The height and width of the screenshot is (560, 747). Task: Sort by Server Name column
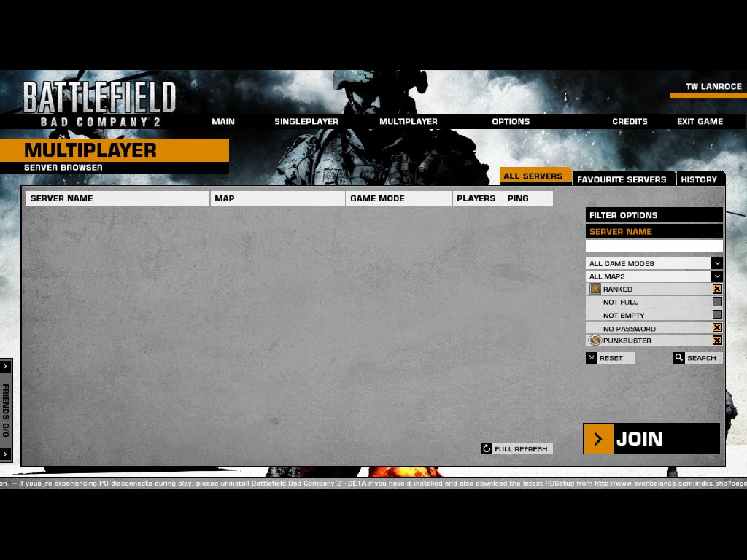(117, 198)
